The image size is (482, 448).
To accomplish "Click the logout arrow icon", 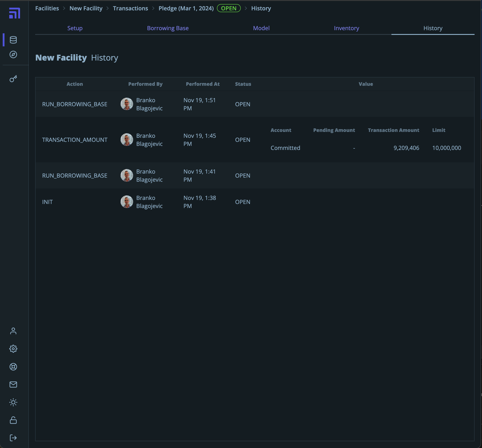I will (x=13, y=438).
